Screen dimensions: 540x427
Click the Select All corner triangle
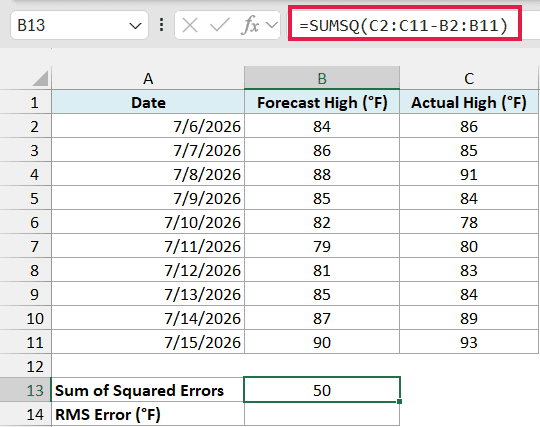click(40, 78)
